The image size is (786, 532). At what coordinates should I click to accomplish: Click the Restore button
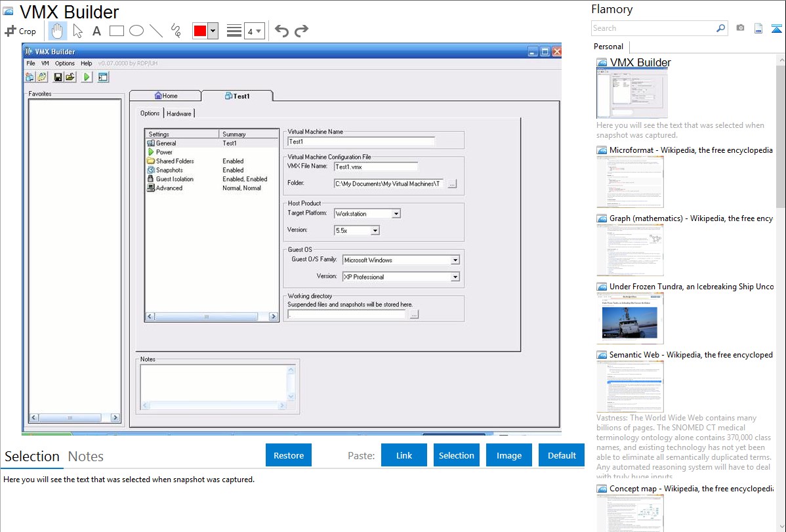[289, 455]
